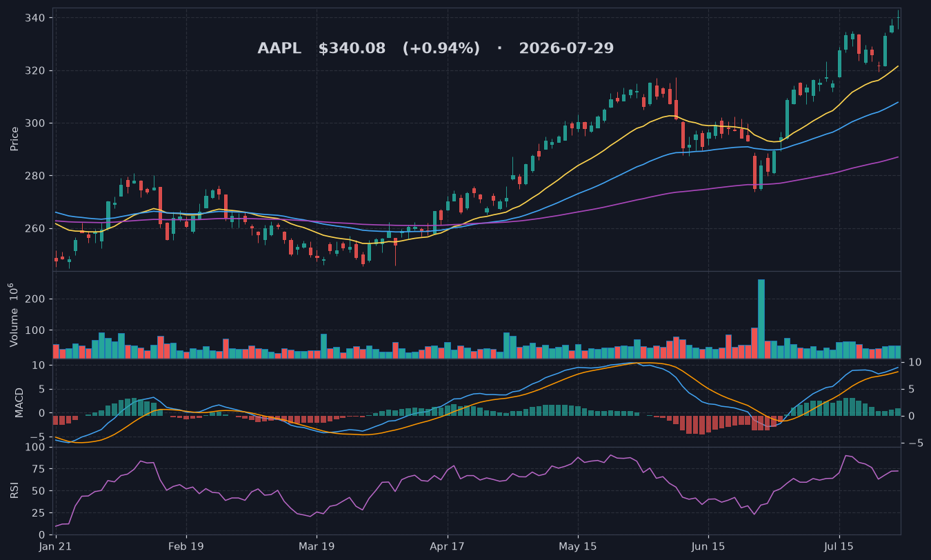This screenshot has width=931, height=560.
Task: Click the Feb 19 date label
Action: click(186, 546)
